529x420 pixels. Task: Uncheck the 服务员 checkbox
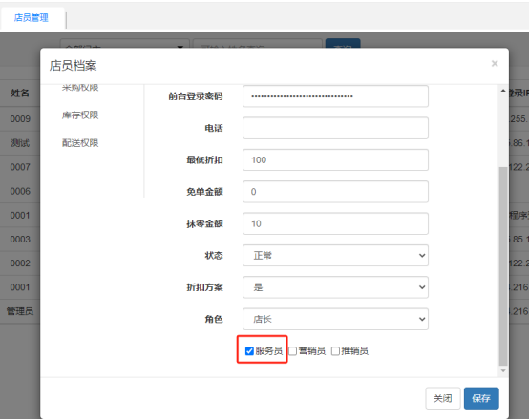249,351
